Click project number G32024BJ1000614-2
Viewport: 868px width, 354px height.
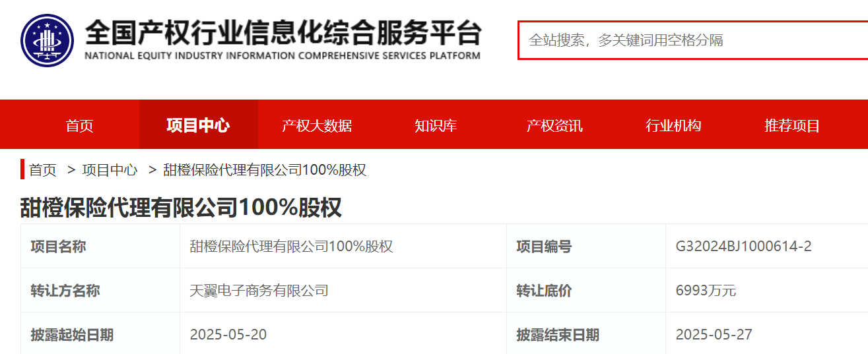tap(743, 247)
